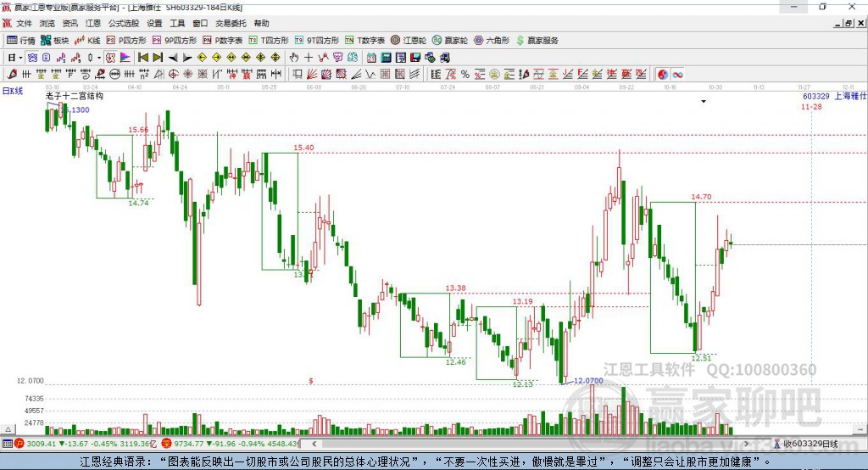Open the 设置 menu
This screenshot has height=470, width=868.
point(154,23)
